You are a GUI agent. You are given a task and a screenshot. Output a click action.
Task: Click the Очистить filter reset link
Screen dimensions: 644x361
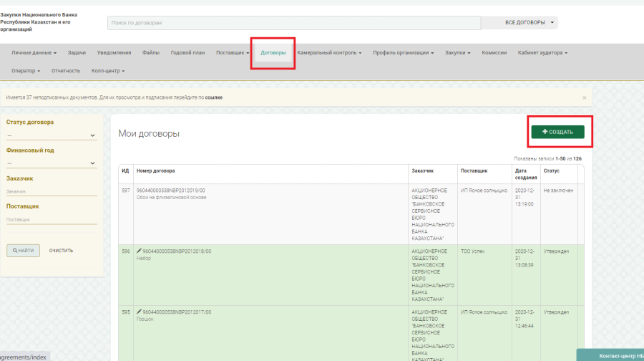tap(61, 250)
